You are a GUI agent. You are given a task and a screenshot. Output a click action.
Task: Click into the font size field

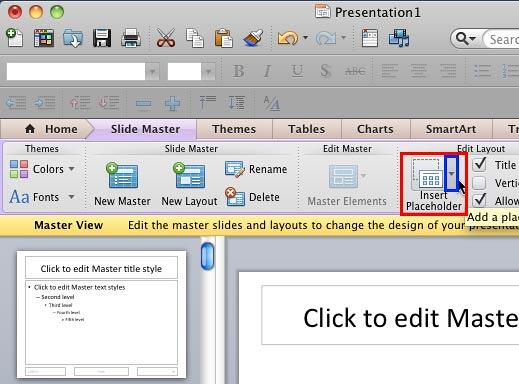pos(184,71)
